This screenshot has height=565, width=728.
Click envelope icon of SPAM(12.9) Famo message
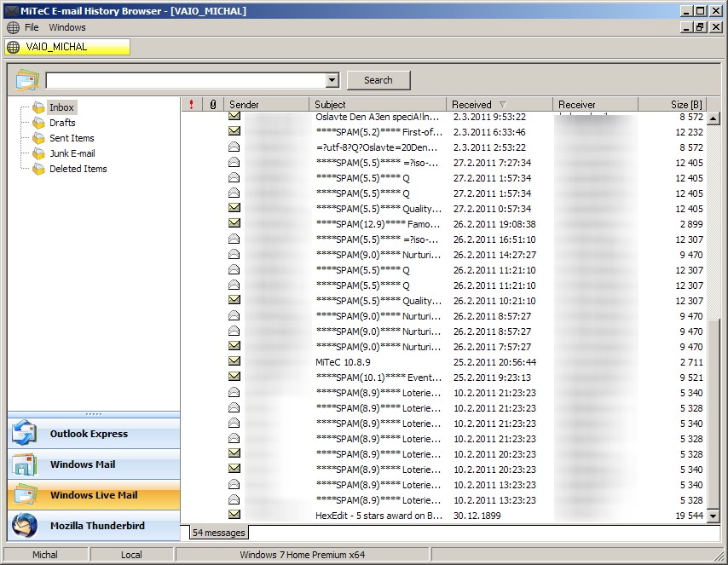tap(234, 222)
